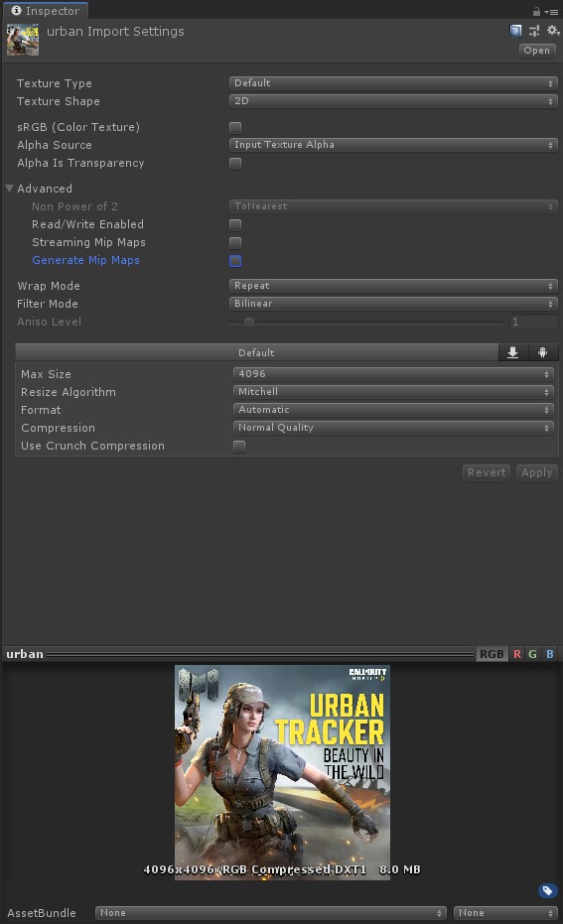Click the Apply button
563x924 pixels.
click(x=536, y=472)
